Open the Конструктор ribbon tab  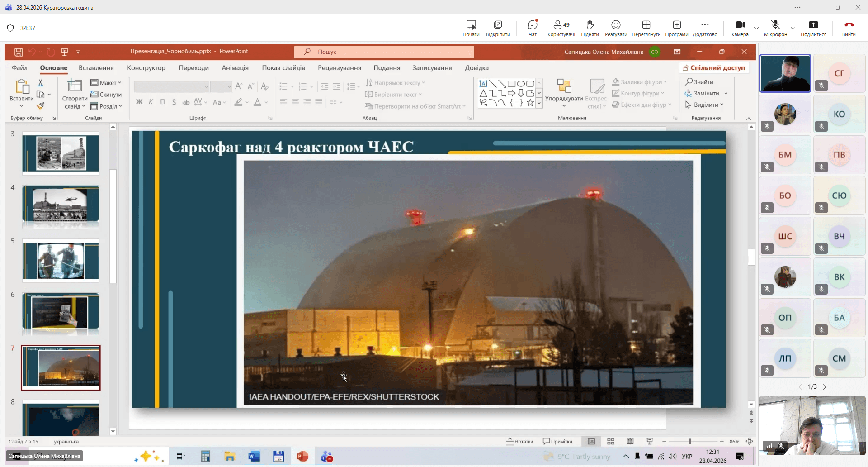pos(146,68)
